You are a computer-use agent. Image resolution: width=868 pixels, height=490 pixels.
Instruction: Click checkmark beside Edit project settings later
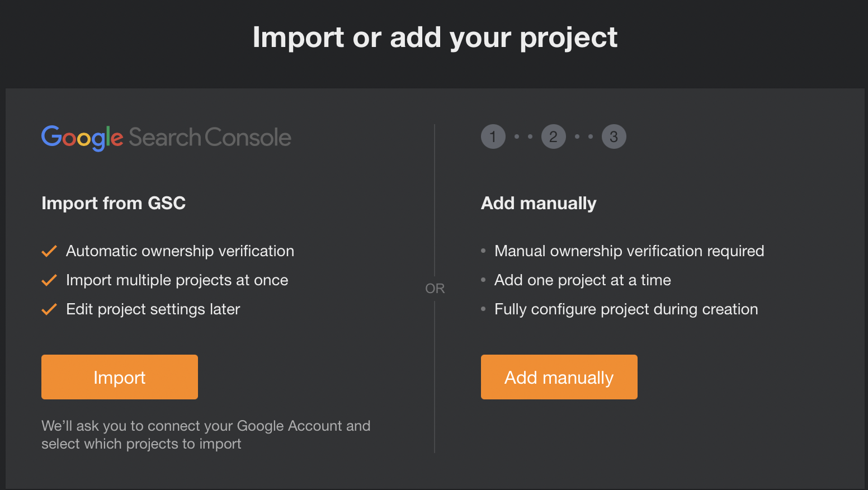pos(49,309)
